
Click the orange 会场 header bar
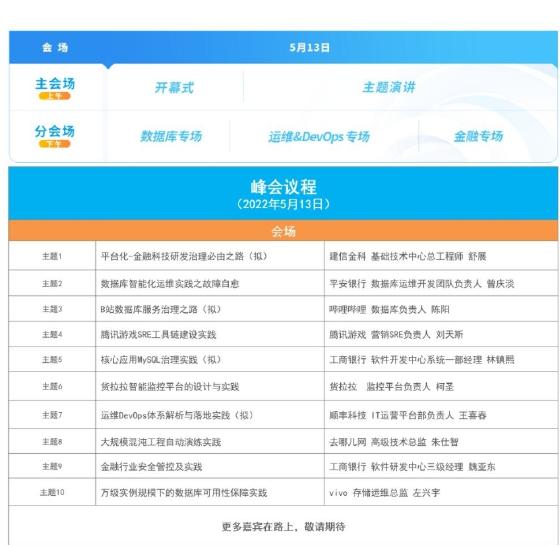pyautogui.click(x=283, y=231)
